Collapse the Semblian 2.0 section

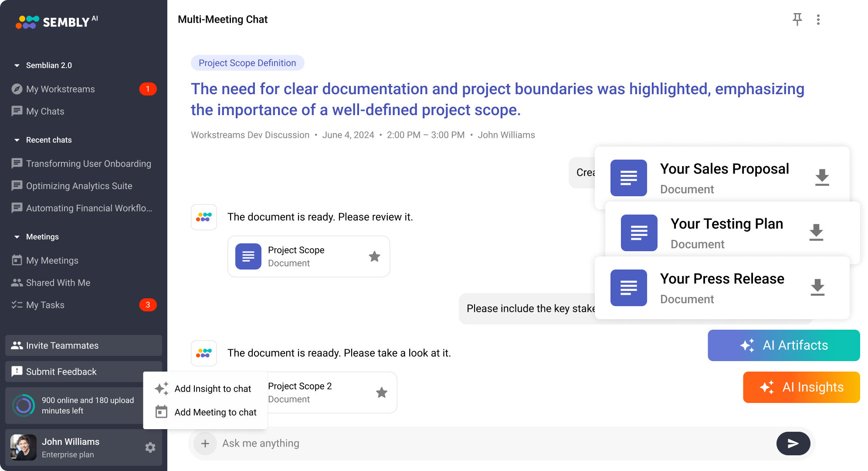coord(17,65)
